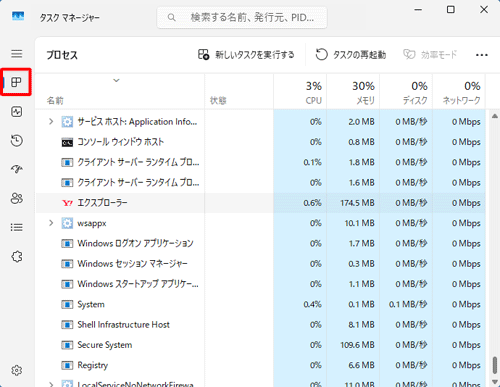This screenshot has width=500, height=387.
Task: Open the App history page in sidebar
Action: coord(17,140)
